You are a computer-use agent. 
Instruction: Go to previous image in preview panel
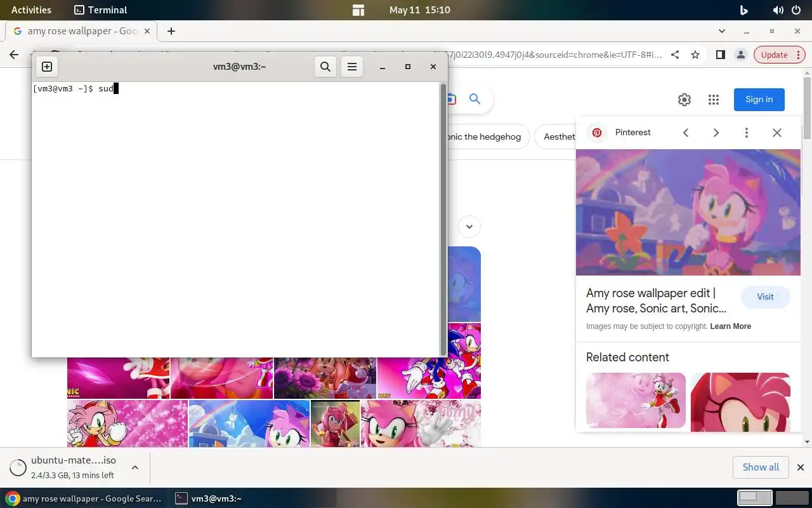pyautogui.click(x=686, y=133)
